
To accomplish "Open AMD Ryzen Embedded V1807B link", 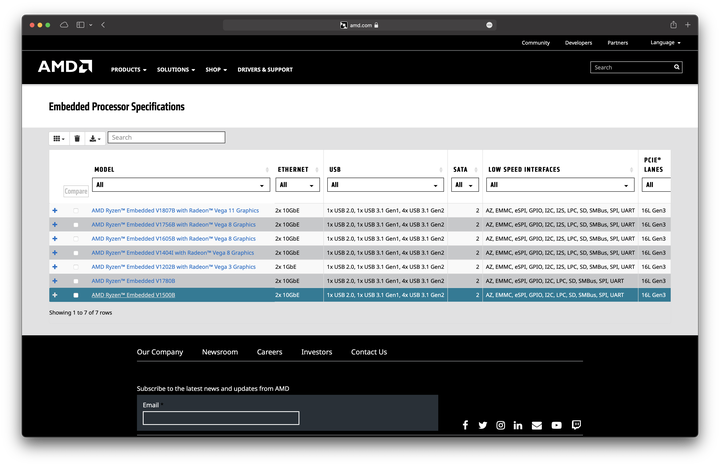I will [175, 210].
